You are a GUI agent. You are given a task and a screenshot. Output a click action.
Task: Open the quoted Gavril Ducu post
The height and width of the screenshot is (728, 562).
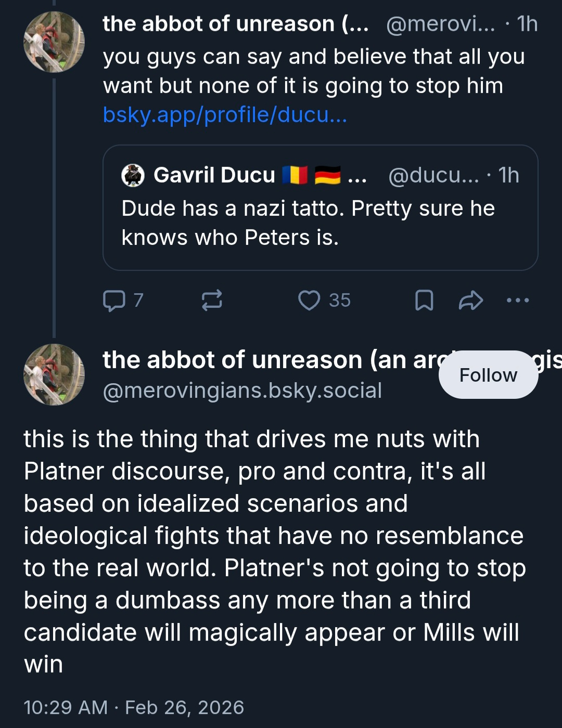(320, 224)
